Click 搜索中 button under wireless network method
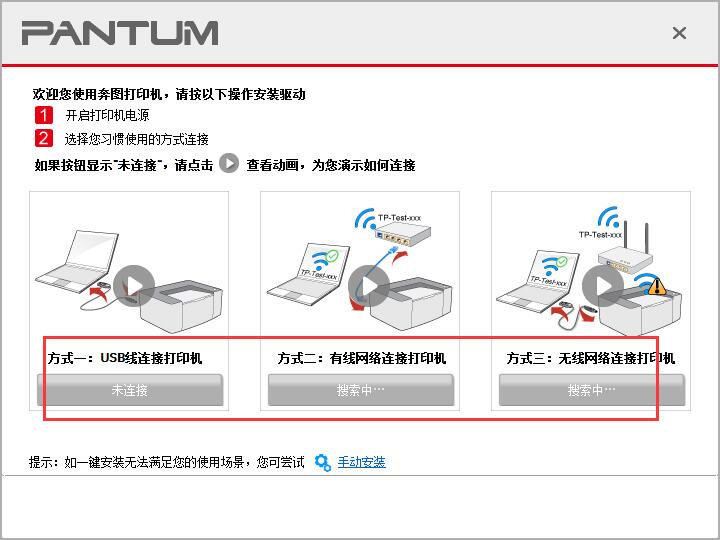The height and width of the screenshot is (540, 720). click(592, 390)
